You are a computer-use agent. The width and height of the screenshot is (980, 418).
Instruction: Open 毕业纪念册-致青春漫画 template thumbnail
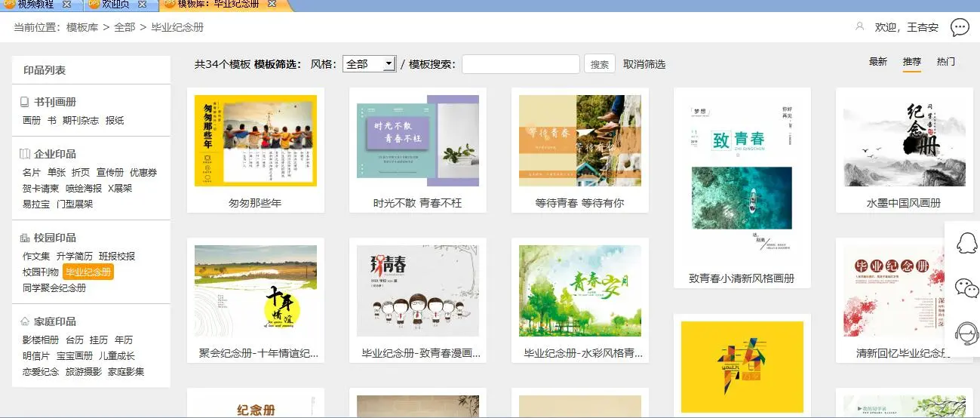click(x=418, y=290)
